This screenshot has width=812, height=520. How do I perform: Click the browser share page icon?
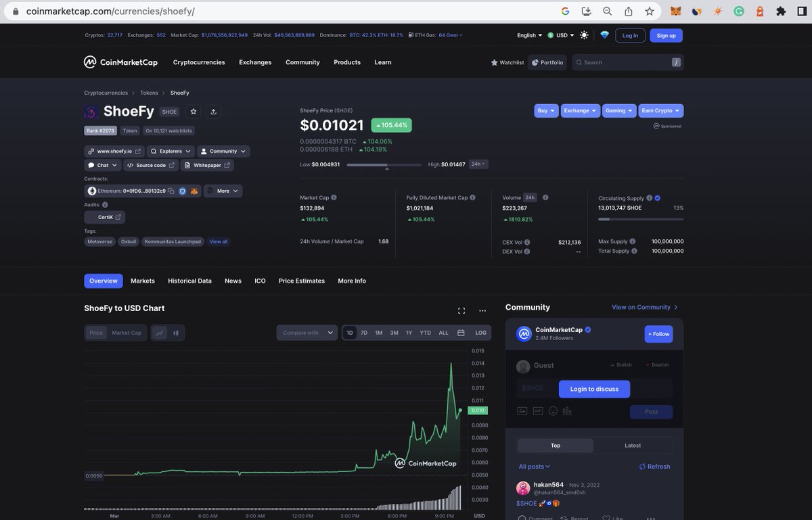click(x=629, y=11)
